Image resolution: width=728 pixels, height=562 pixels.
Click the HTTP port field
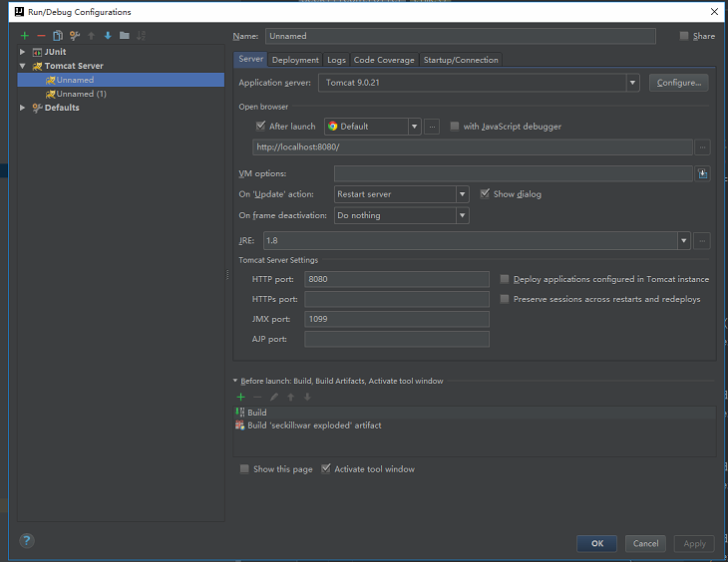point(397,279)
